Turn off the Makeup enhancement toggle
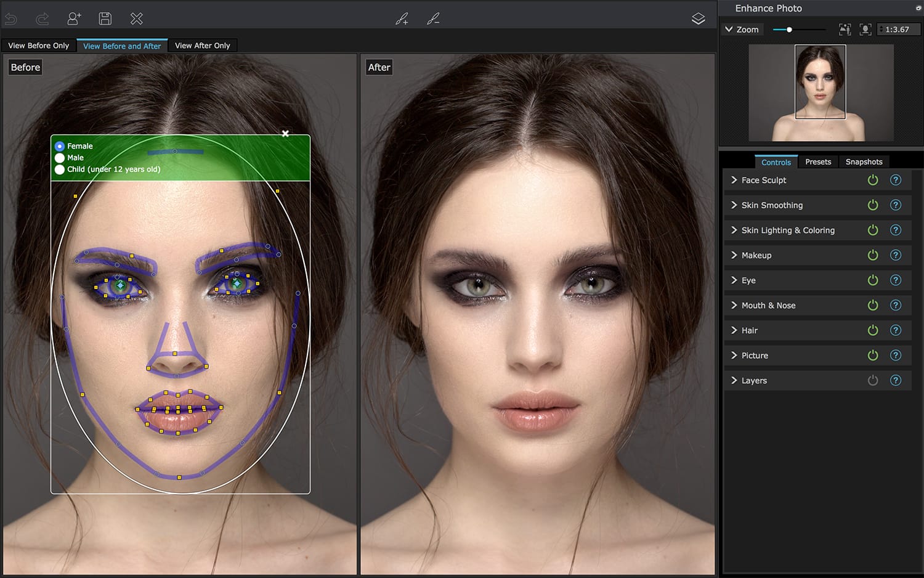 pyautogui.click(x=872, y=254)
